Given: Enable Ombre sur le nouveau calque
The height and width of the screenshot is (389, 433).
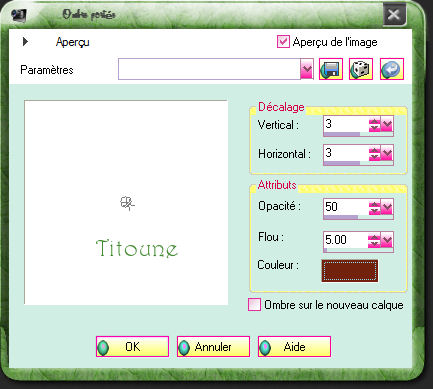Looking at the screenshot, I should (x=254, y=304).
